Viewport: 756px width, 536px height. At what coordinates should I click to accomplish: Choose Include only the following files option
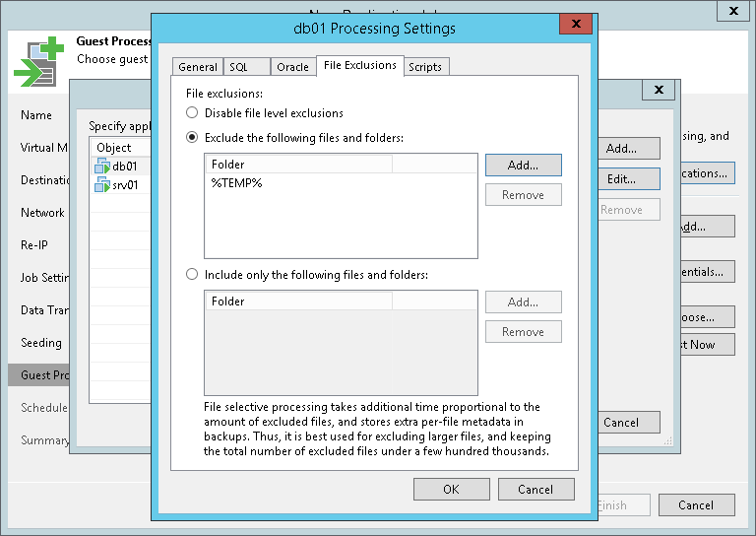[193, 275]
